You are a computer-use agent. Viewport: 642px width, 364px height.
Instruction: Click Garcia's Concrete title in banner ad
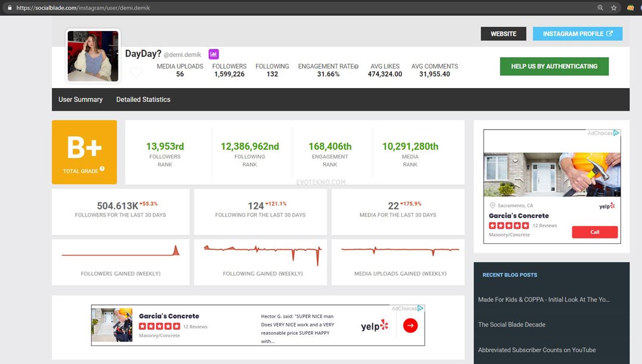click(169, 316)
